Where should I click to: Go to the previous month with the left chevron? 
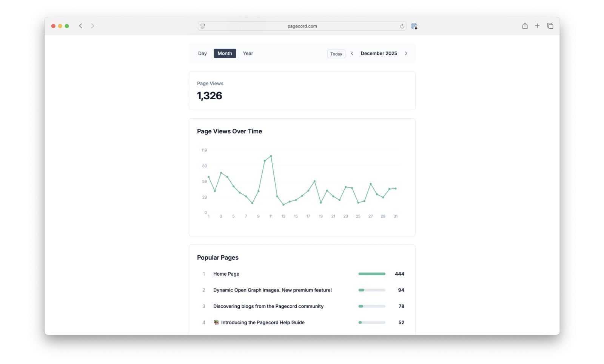(352, 53)
